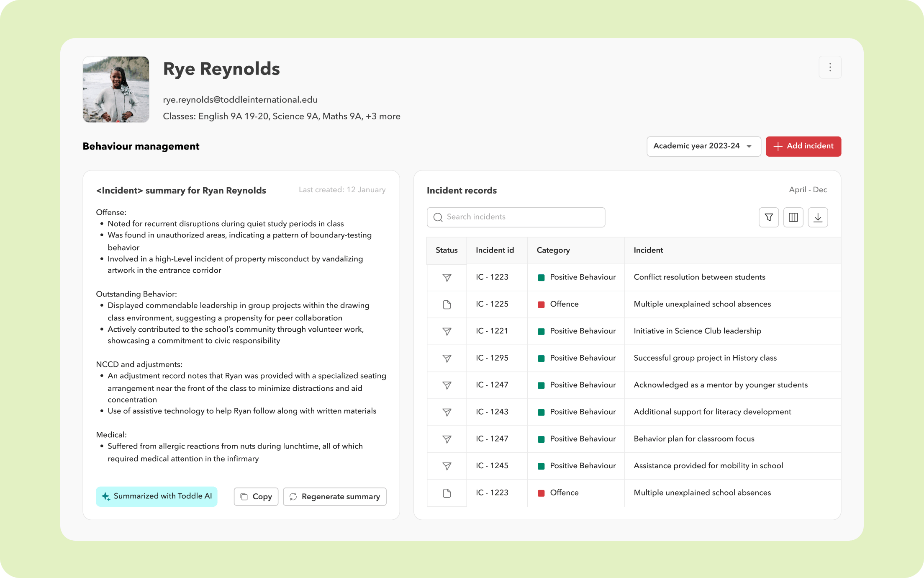Click the download incidents icon
924x578 pixels.
(818, 217)
